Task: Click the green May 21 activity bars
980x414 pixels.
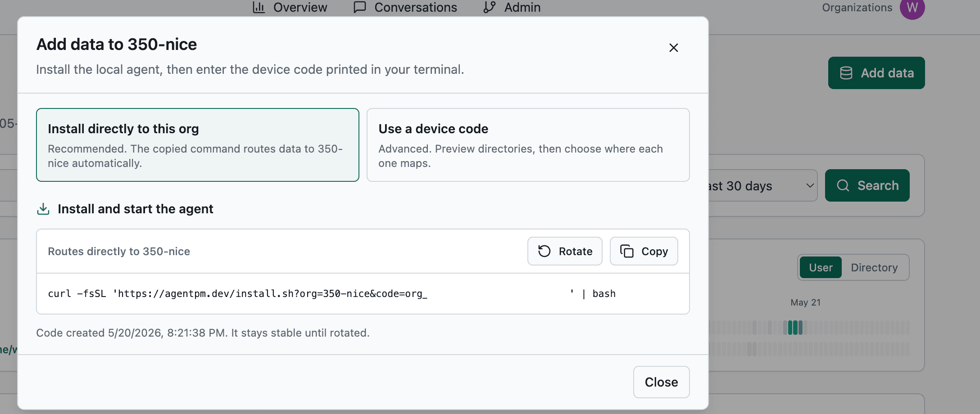Action: click(795, 327)
